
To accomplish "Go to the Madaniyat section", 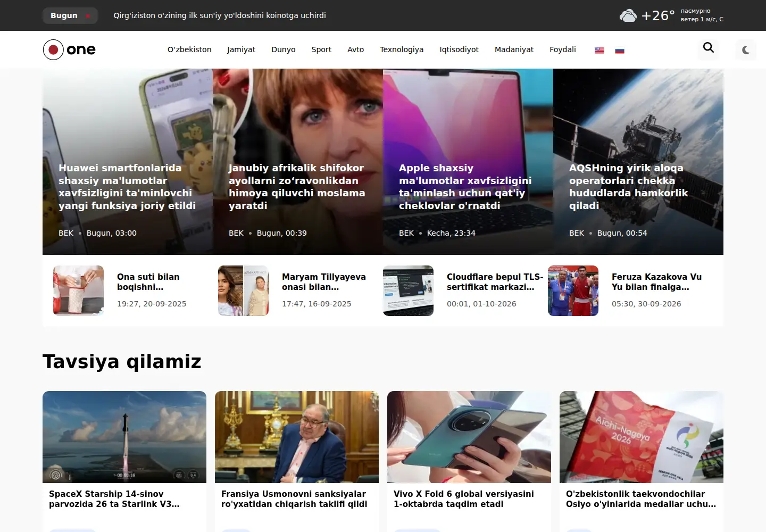I will pyautogui.click(x=514, y=49).
